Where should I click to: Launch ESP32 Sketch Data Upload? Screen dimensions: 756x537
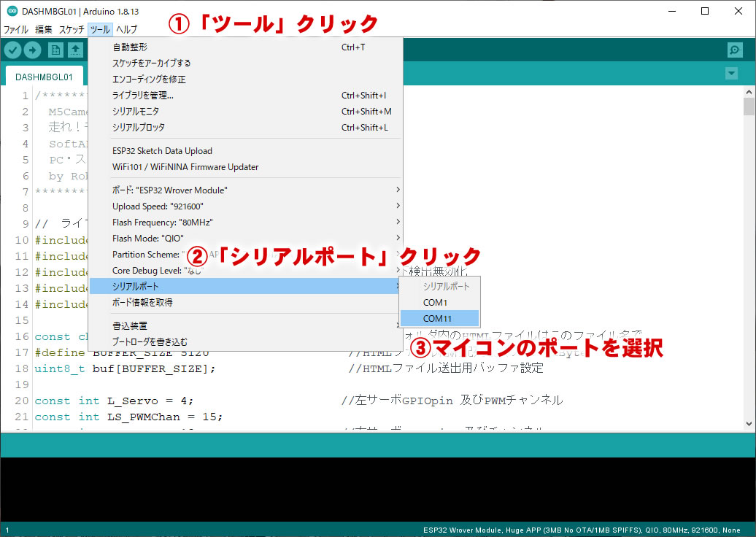click(246, 151)
